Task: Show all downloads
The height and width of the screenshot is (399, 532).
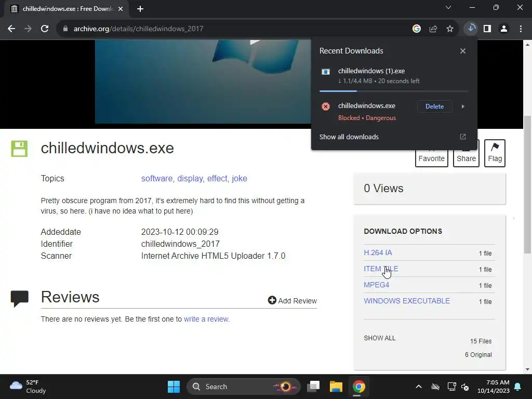Action: tap(349, 137)
